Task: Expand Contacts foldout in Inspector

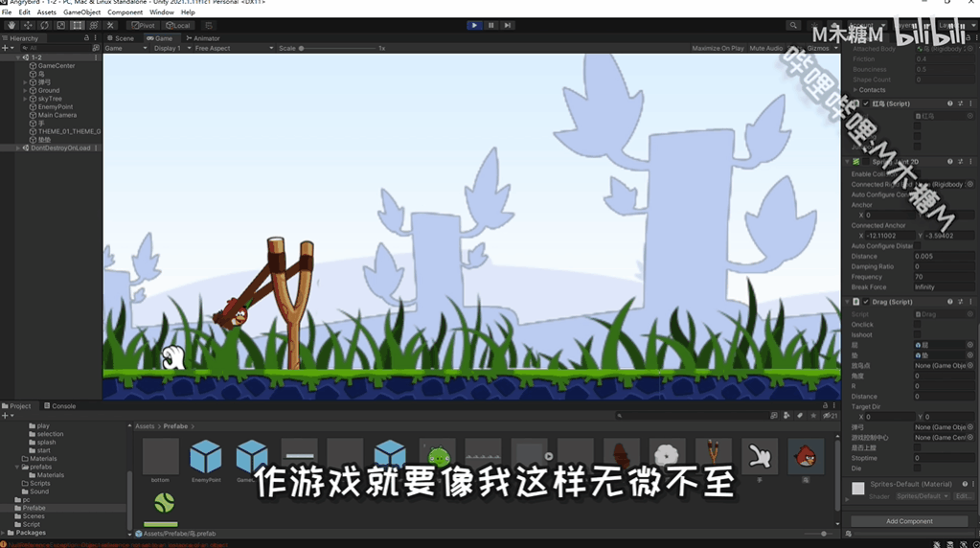Action: [x=855, y=90]
